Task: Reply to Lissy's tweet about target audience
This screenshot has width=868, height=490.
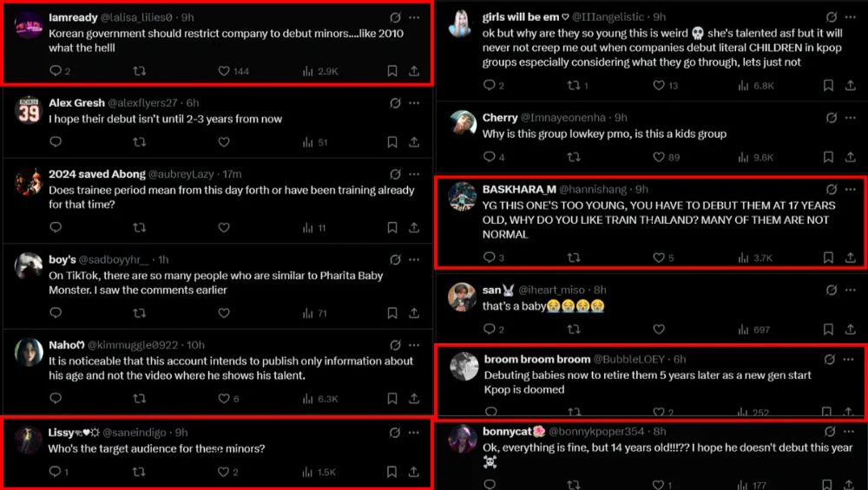Action: tap(56, 472)
